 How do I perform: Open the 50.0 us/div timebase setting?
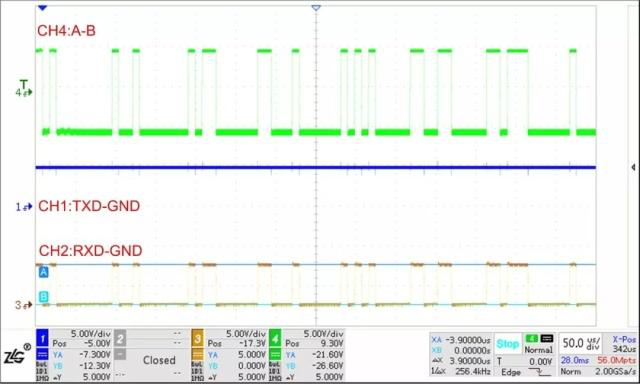[579, 343]
